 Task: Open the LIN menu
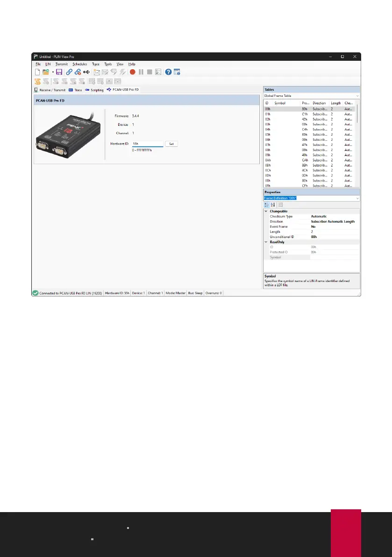(x=48, y=64)
